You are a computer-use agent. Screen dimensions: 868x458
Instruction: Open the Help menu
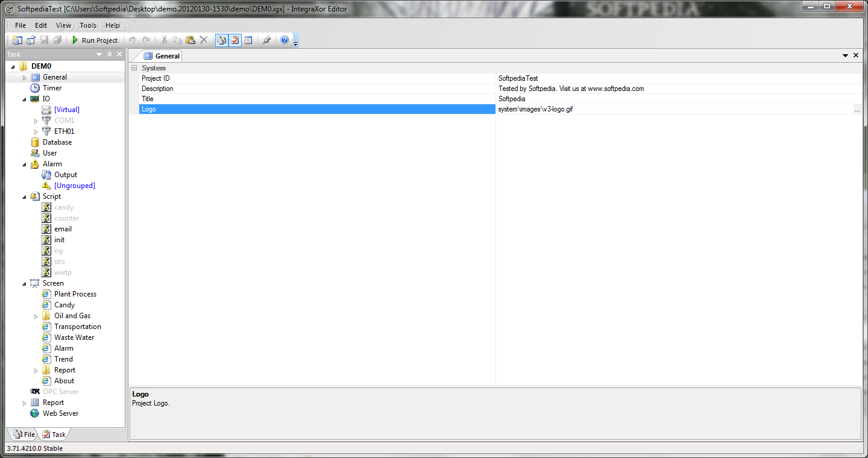click(x=113, y=25)
